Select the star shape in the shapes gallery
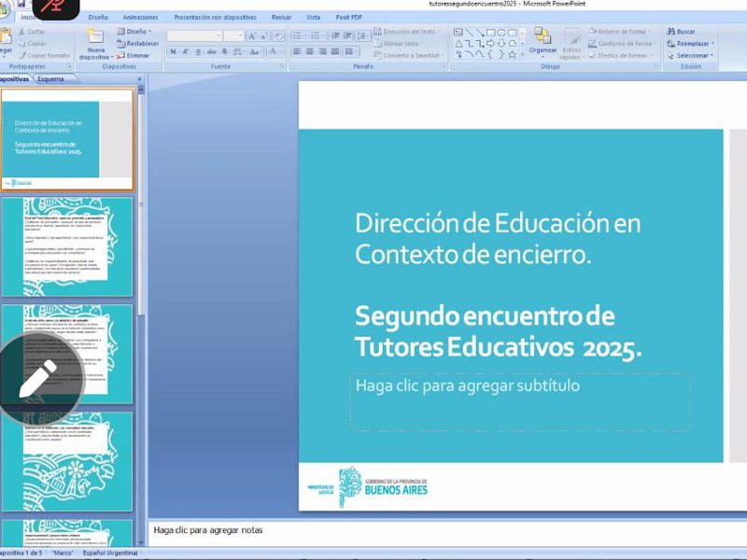This screenshot has width=747, height=560. [x=513, y=54]
